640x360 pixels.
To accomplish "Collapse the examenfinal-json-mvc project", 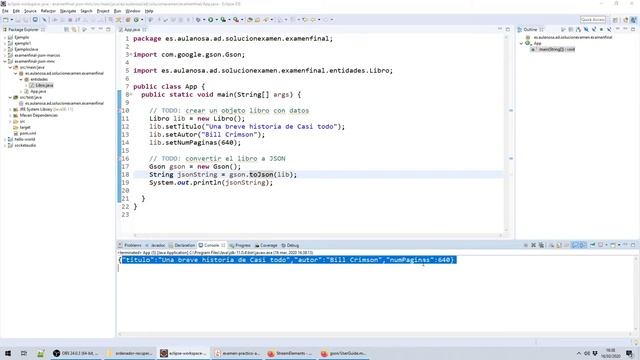I will tap(5, 61).
